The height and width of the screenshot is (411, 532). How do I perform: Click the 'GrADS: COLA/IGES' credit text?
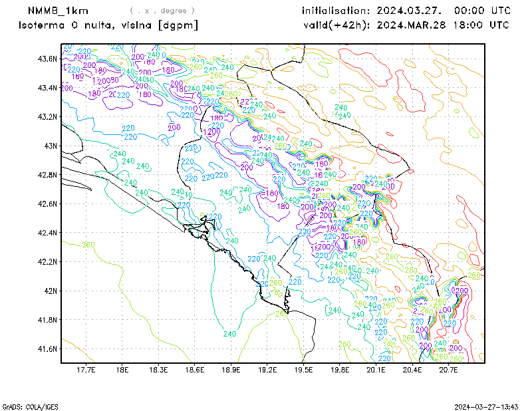pyautogui.click(x=30, y=407)
